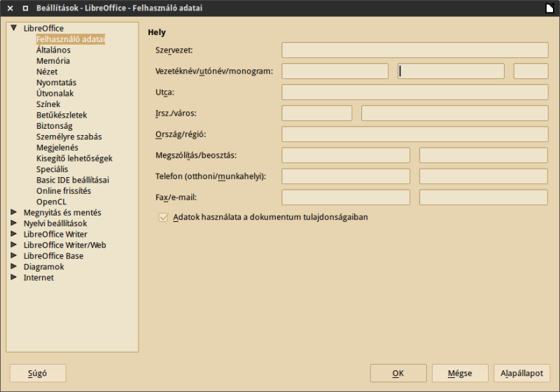The image size is (560, 392).
Task: Reset with the Alapállapot button
Action: pyautogui.click(x=521, y=373)
